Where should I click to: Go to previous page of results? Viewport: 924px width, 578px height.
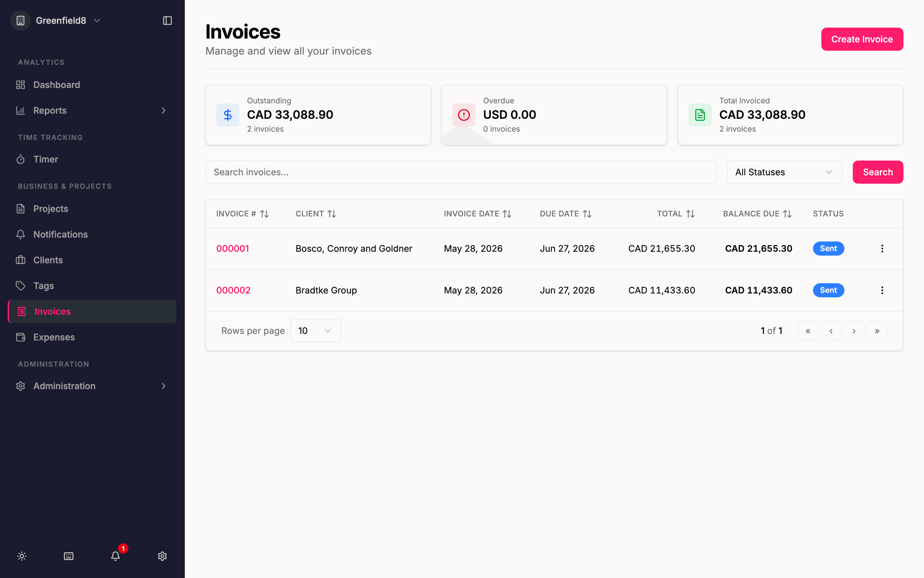click(x=831, y=331)
